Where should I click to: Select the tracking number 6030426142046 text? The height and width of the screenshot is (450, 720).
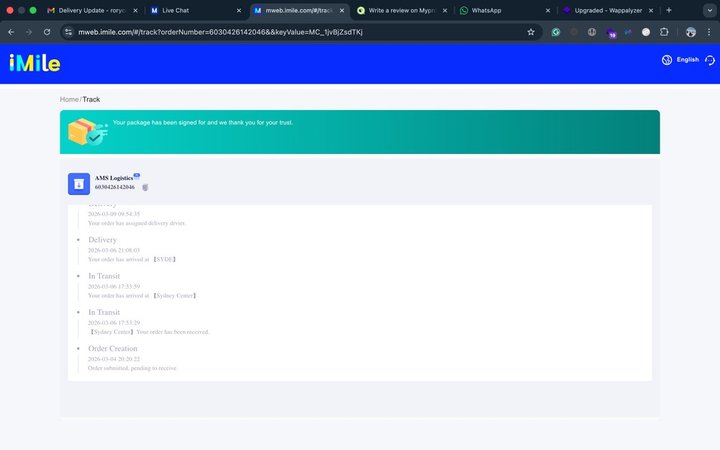coord(115,187)
